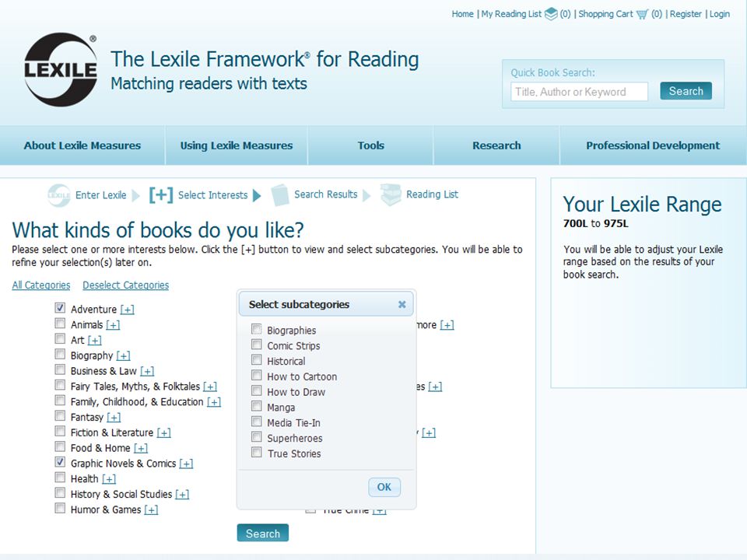Image resolution: width=747 pixels, height=560 pixels.
Task: Close the Select subcategories popup
Action: [402, 304]
